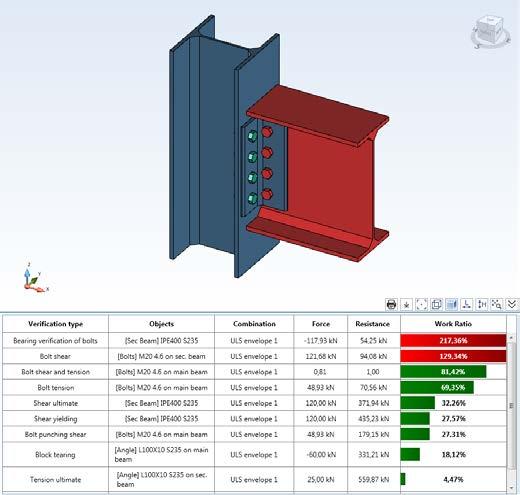The width and height of the screenshot is (520, 495).
Task: Sort by the Force column header
Action: (x=321, y=324)
